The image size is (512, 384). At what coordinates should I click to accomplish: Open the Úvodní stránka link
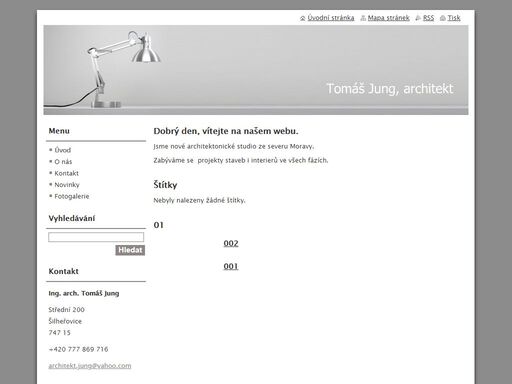coord(331,18)
